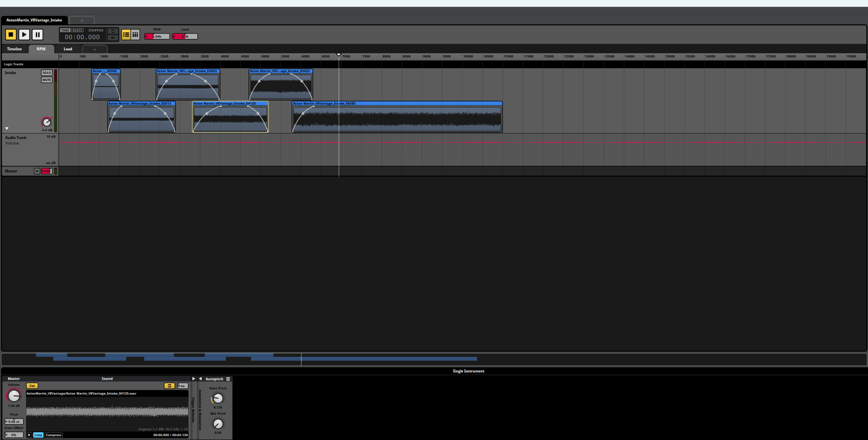Click the yellow loop icon in Sound panel
This screenshot has height=440, width=868.
(x=169, y=386)
